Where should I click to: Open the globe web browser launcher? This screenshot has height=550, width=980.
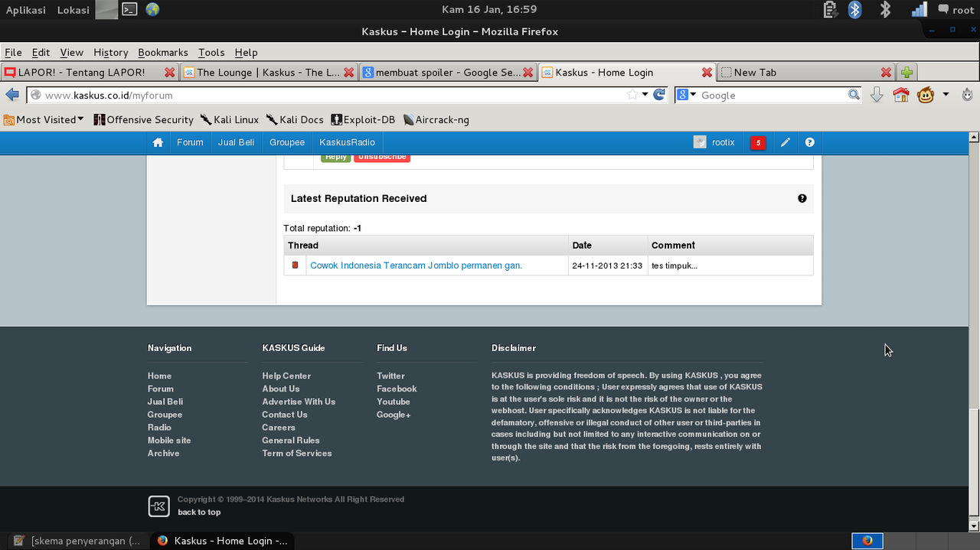(152, 9)
